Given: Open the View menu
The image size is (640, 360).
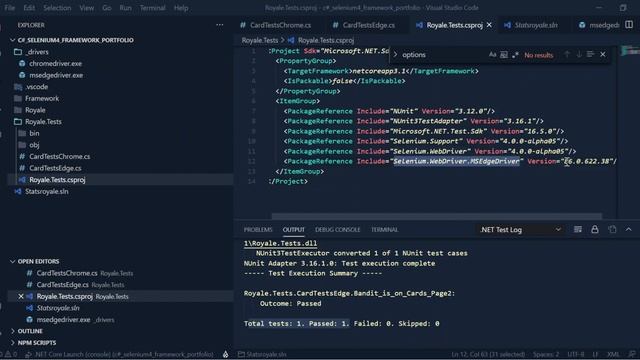Looking at the screenshot, I should [87, 8].
